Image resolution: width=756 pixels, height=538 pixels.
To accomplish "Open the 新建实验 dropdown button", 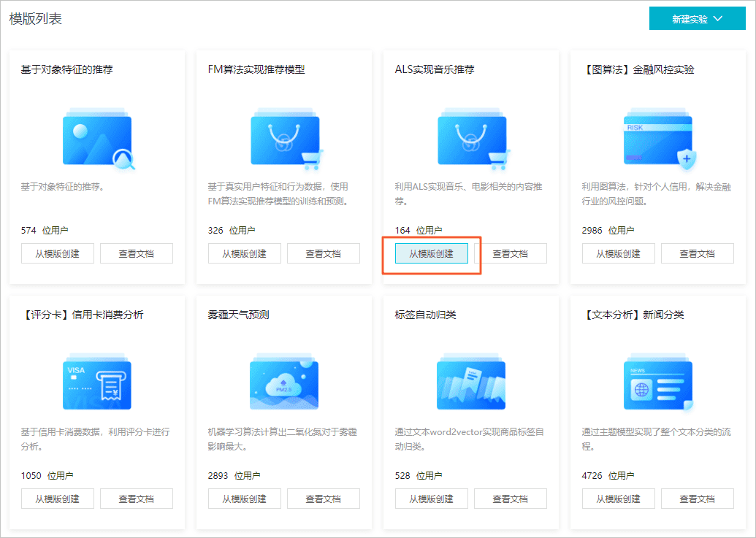I will point(697,19).
